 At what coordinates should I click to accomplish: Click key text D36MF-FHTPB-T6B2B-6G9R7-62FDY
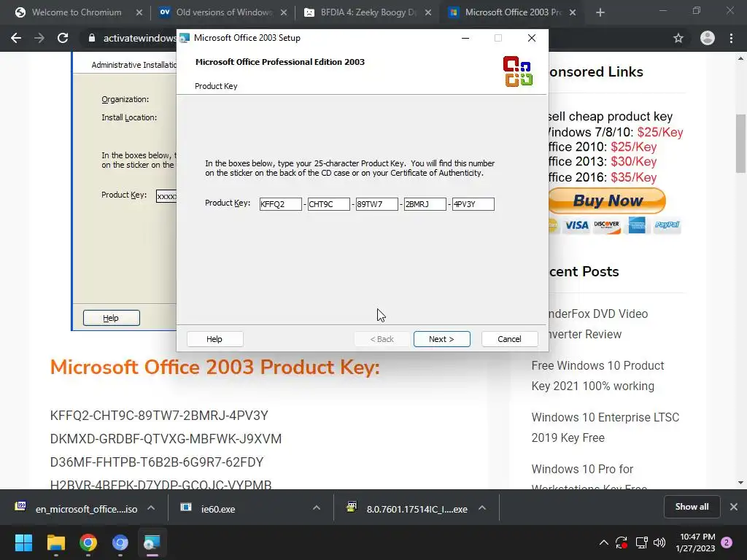point(157,462)
